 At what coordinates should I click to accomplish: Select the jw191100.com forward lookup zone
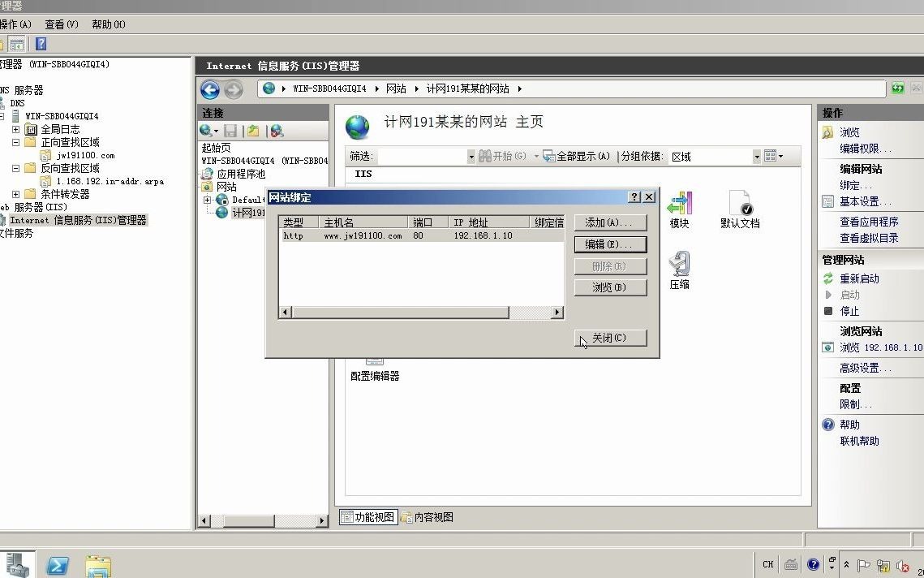click(x=85, y=156)
